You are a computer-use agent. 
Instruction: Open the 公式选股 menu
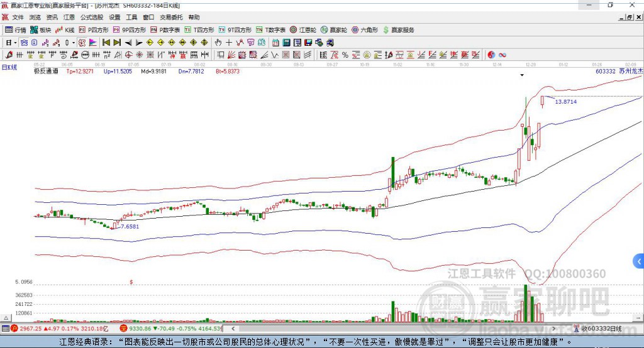[x=92, y=17]
